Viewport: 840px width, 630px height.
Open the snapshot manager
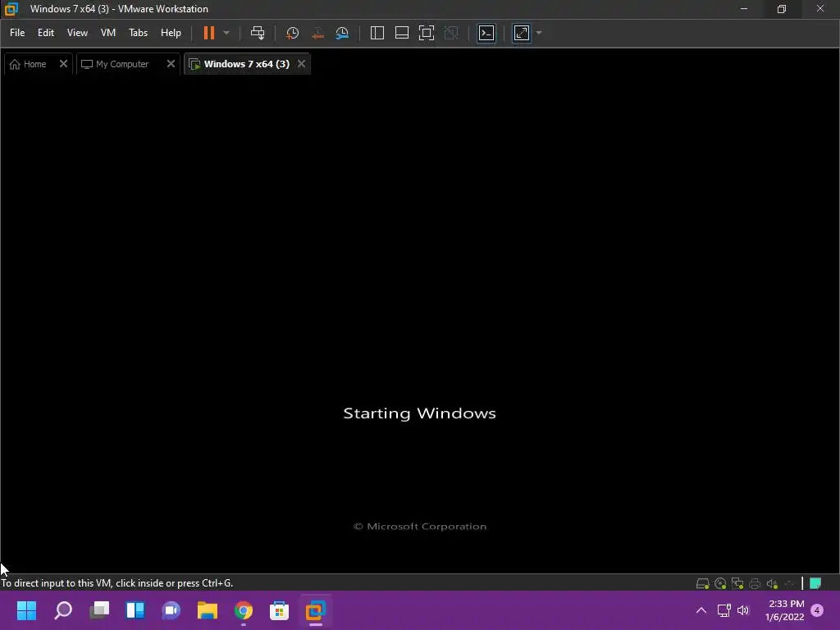342,33
